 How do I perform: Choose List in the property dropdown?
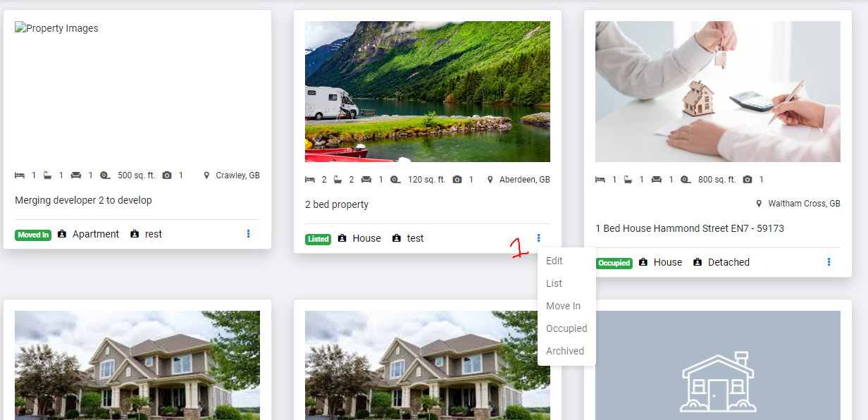554,283
